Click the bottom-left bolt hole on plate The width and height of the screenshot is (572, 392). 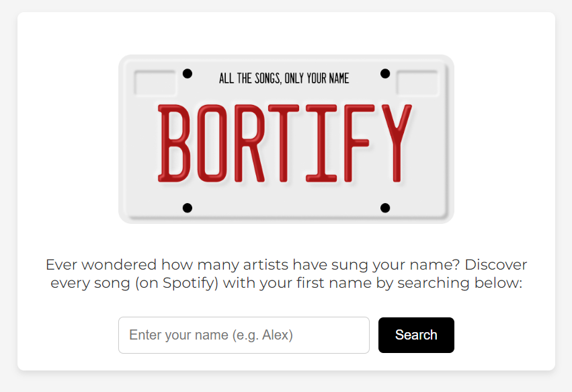coord(187,208)
